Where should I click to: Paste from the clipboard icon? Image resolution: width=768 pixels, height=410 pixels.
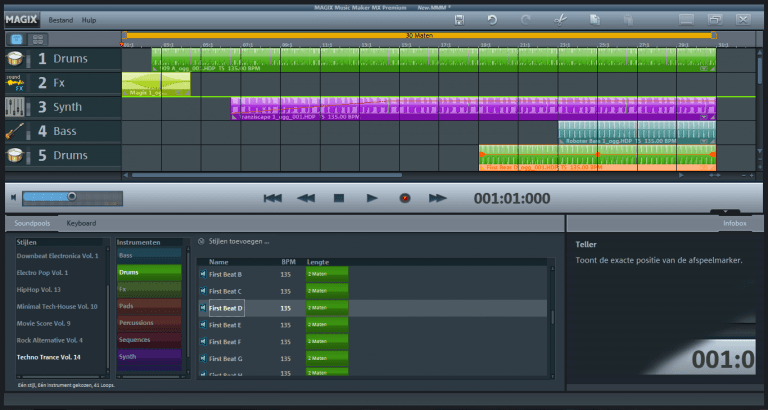point(628,20)
